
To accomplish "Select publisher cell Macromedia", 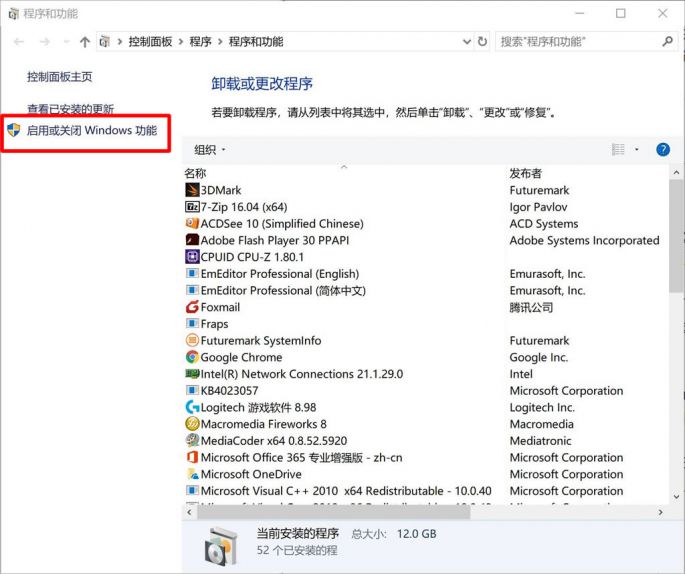I will click(x=542, y=424).
